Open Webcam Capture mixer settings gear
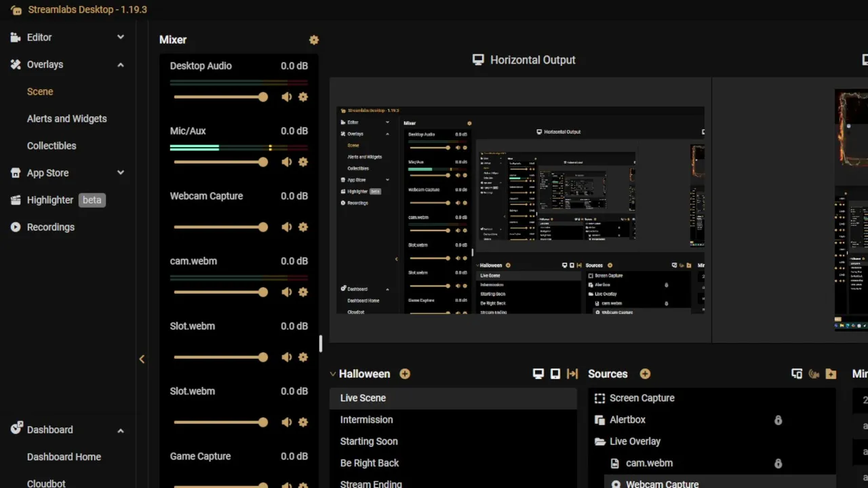 click(303, 227)
